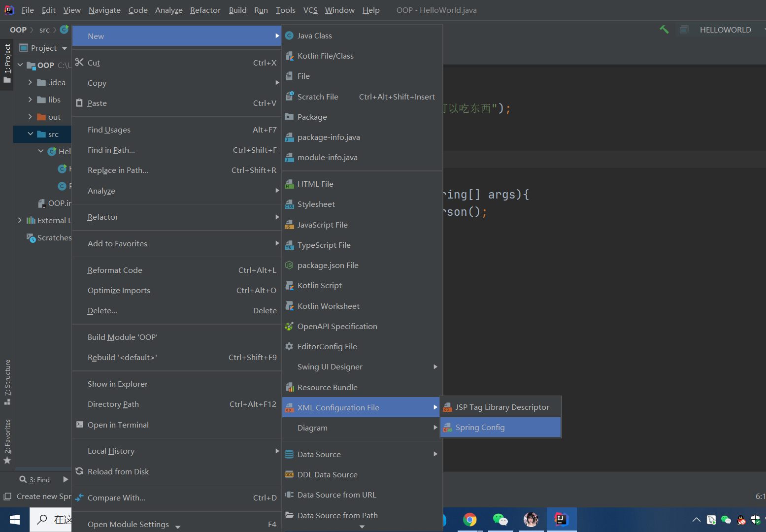Open the HELLOWORLD run configuration dropdown

pyautogui.click(x=725, y=30)
